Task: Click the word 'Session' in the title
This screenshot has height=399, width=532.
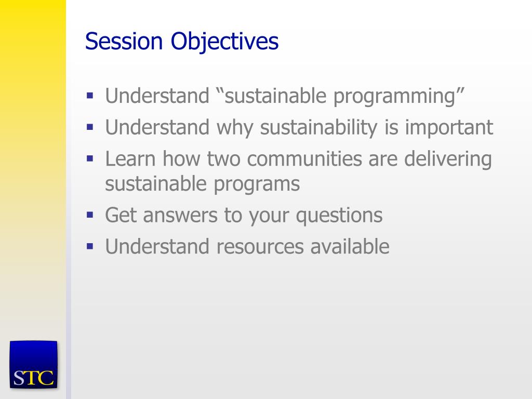Action: [x=124, y=42]
